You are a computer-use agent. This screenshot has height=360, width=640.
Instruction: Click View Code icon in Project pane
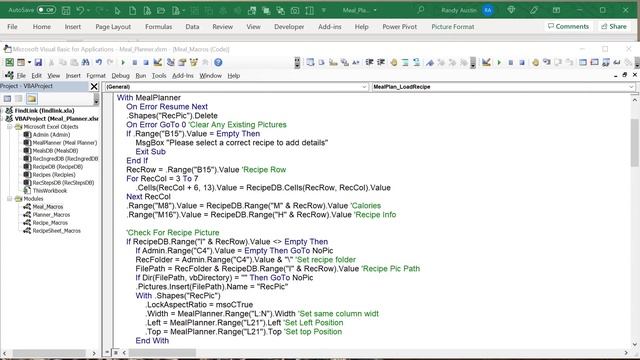7,99
